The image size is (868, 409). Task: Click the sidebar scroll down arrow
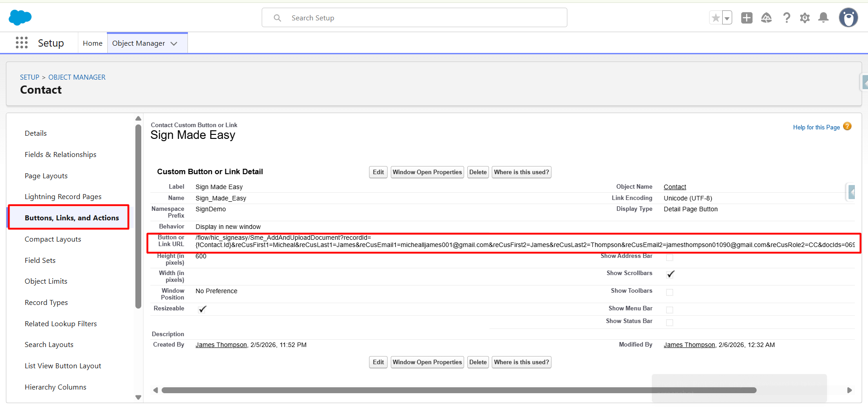[139, 398]
